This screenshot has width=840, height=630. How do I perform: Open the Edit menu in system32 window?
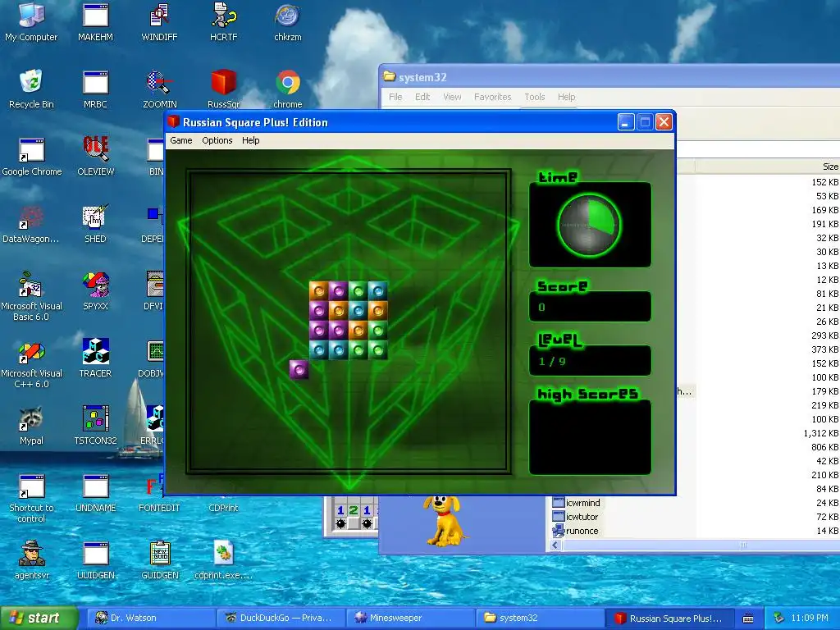click(x=422, y=97)
